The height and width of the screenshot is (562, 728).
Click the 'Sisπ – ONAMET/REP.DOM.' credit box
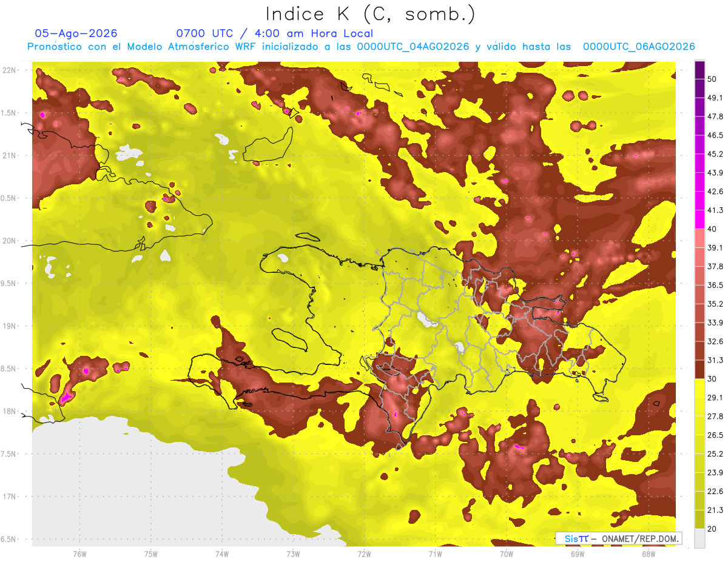pyautogui.click(x=619, y=538)
